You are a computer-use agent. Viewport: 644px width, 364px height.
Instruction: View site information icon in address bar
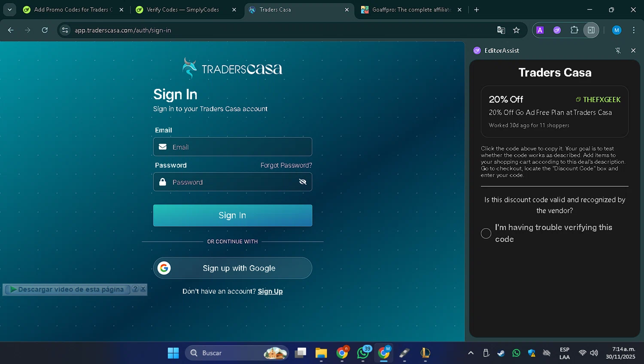65,30
